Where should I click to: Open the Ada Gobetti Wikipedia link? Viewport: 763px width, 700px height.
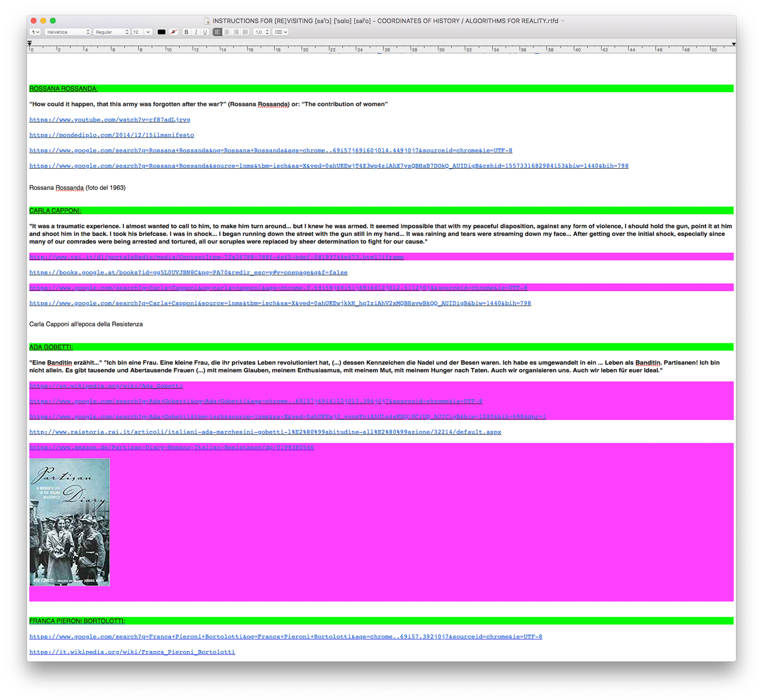106,386
